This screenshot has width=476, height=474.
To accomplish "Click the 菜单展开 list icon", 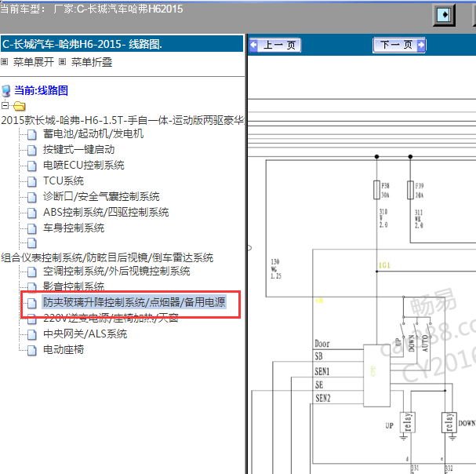I will pos(4,62).
